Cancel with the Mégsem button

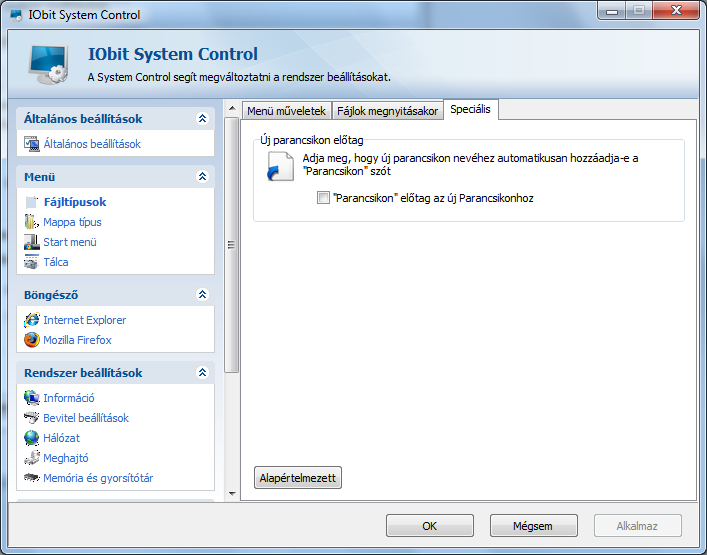tap(533, 526)
